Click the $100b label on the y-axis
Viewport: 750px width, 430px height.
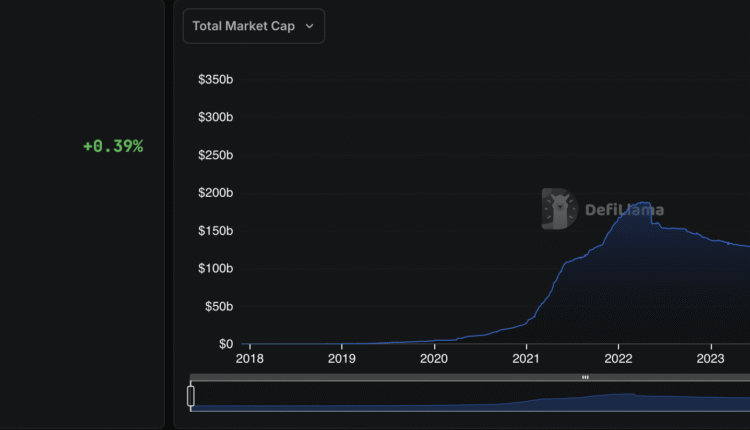(x=216, y=268)
